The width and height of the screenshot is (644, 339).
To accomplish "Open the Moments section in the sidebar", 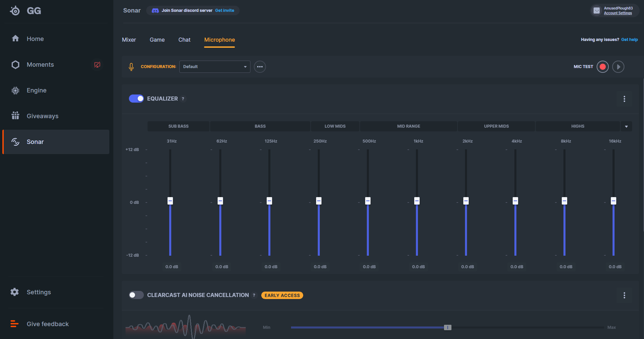I will pyautogui.click(x=40, y=65).
